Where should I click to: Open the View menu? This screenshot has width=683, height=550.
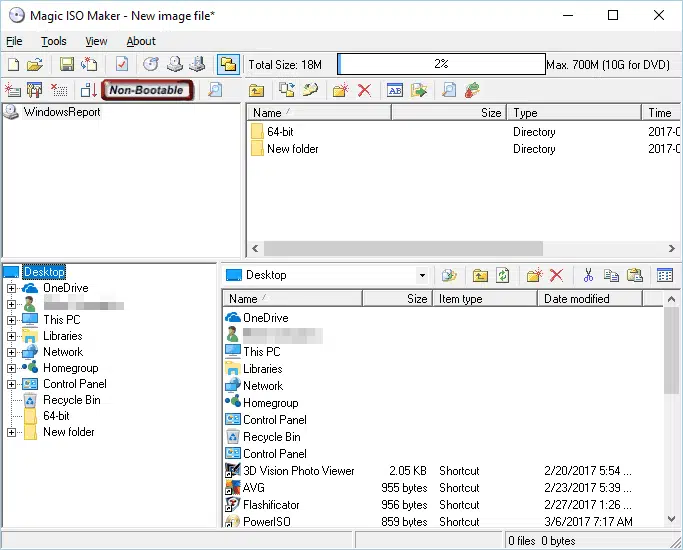[96, 41]
